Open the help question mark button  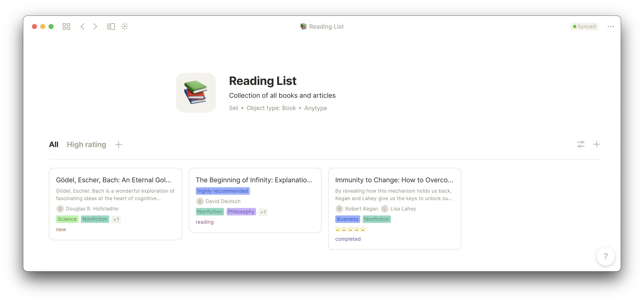605,256
